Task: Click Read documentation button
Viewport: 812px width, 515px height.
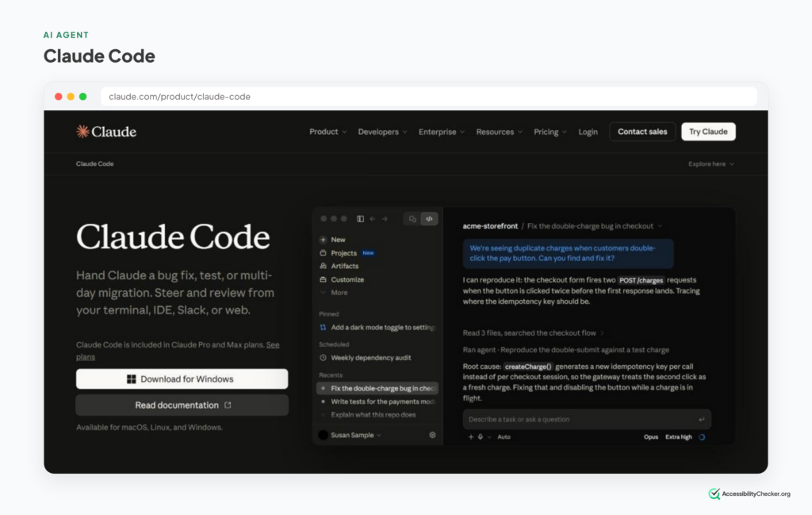Action: click(x=182, y=405)
